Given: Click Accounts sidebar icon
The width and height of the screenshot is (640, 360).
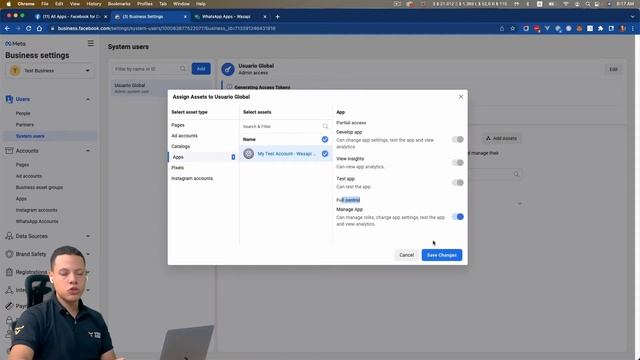Looking at the screenshot, I should (x=9, y=151).
